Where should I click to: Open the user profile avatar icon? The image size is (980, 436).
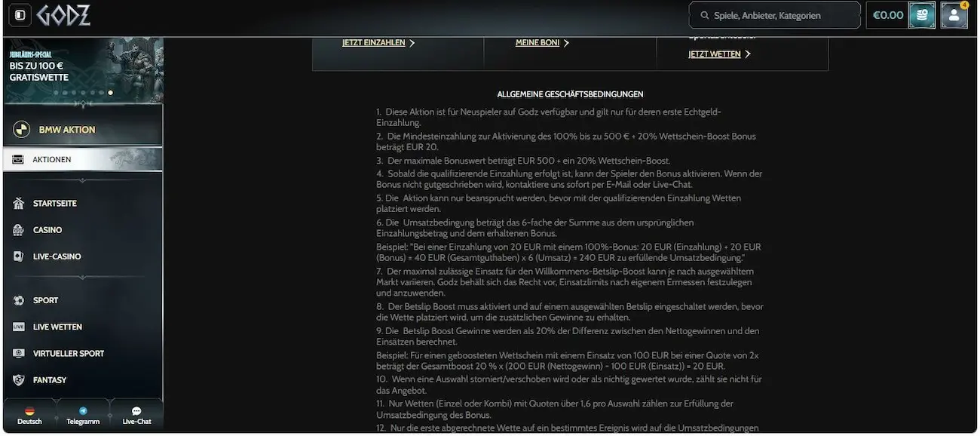pyautogui.click(x=954, y=15)
